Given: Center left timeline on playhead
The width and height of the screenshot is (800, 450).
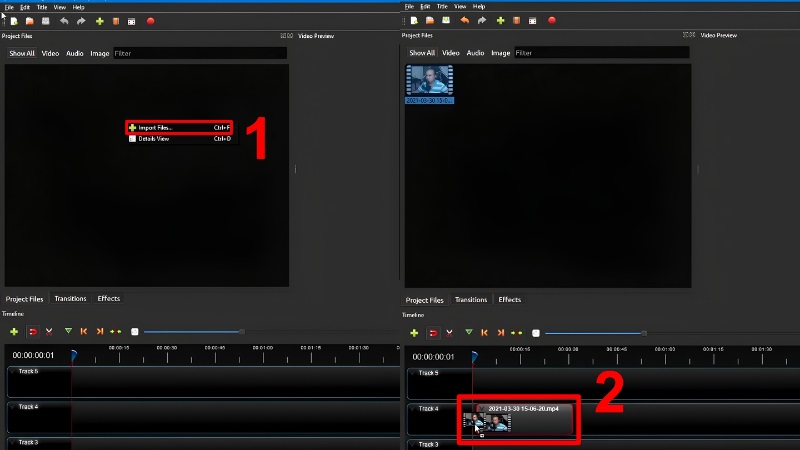Looking at the screenshot, I should [116, 332].
